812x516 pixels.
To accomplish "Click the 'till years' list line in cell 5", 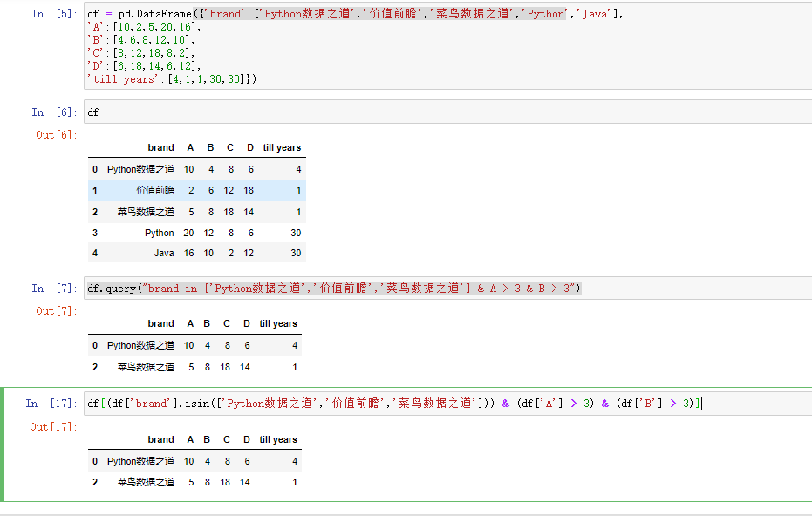I will 172,79.
